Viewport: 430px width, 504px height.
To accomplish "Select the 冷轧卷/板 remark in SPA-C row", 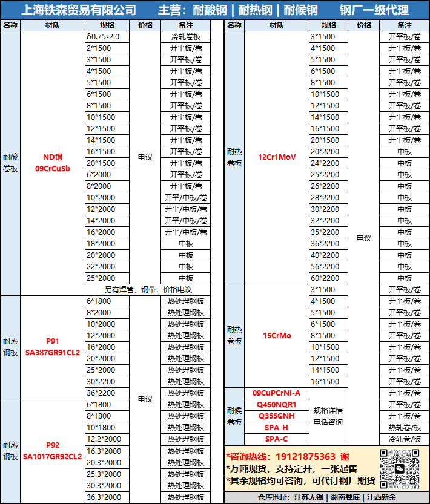I will click(x=404, y=439).
